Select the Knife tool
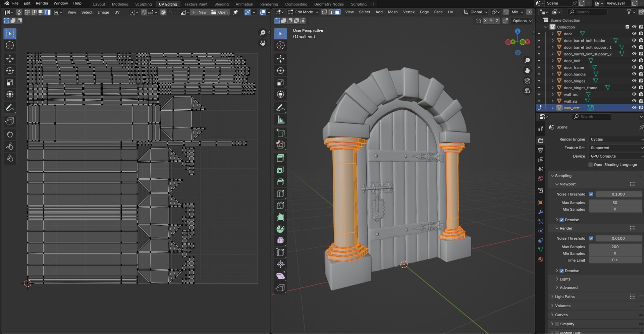 [x=281, y=205]
